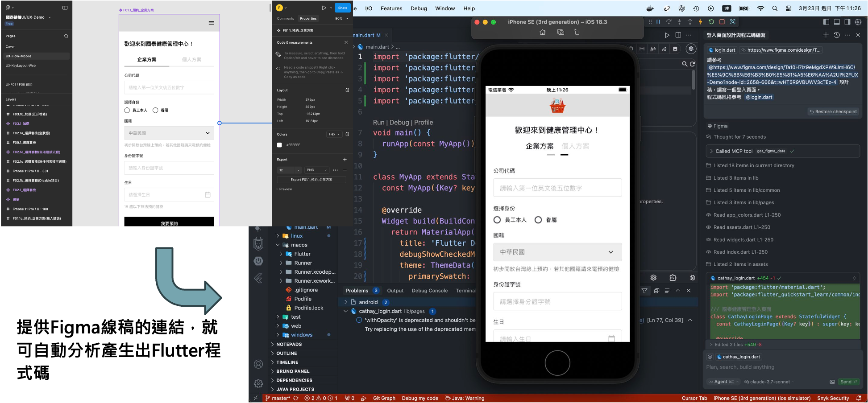Take simulator screenshot camera icon
This screenshot has height=403, width=868.
pos(561,32)
